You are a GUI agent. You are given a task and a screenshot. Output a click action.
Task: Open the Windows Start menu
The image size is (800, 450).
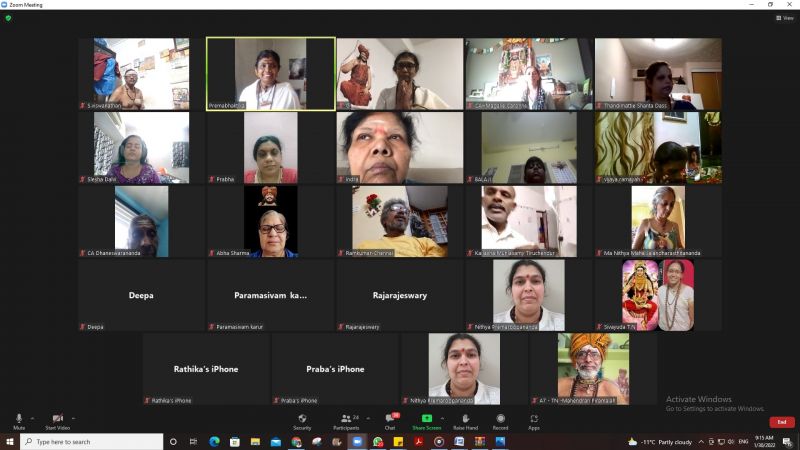tap(10, 442)
